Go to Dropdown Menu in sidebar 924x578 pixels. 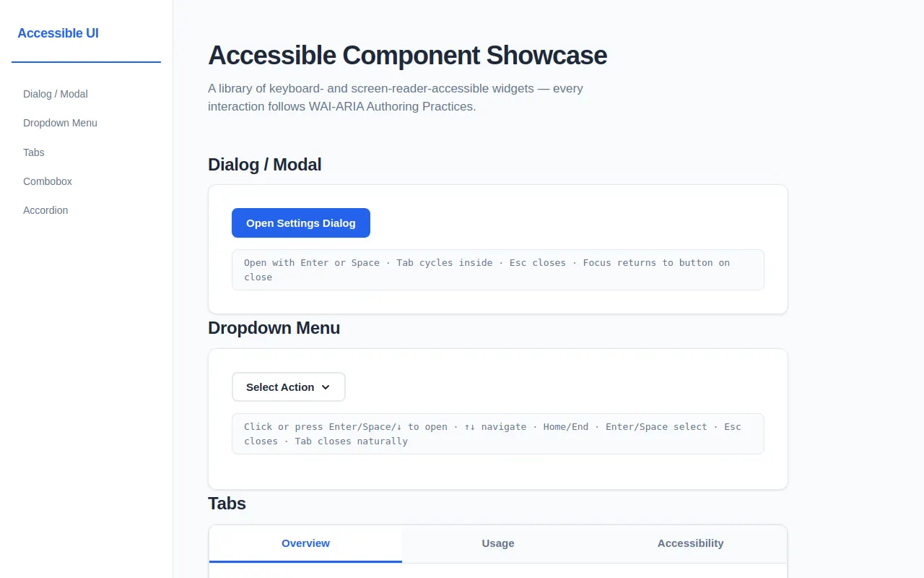[86, 123]
